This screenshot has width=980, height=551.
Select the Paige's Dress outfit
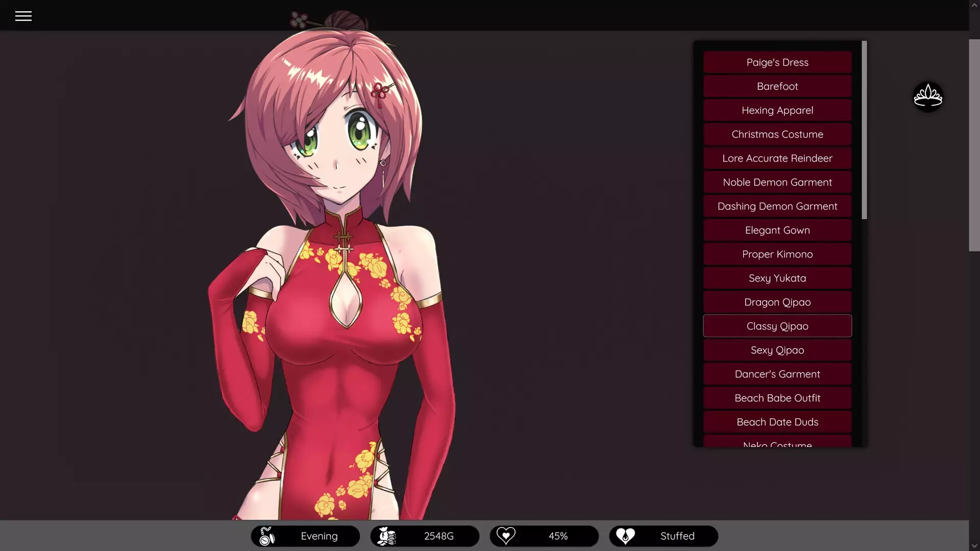[777, 62]
